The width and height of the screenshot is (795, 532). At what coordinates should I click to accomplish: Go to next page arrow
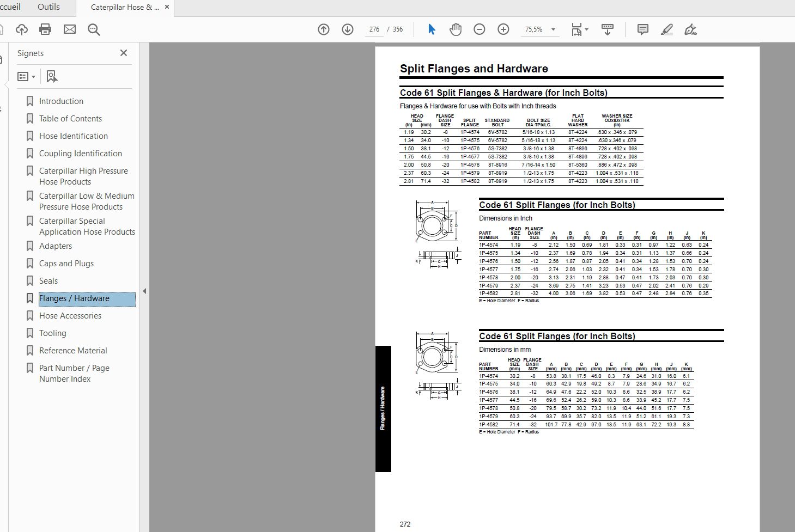click(x=348, y=29)
